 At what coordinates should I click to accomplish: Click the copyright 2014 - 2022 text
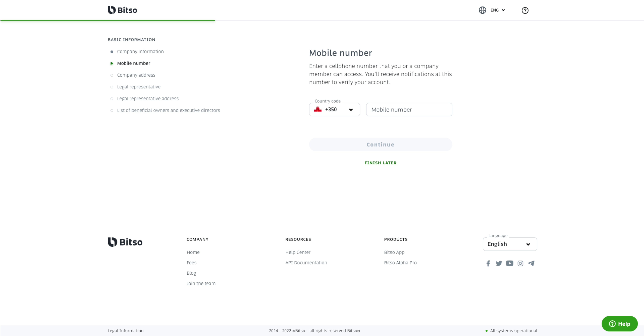tap(314, 331)
